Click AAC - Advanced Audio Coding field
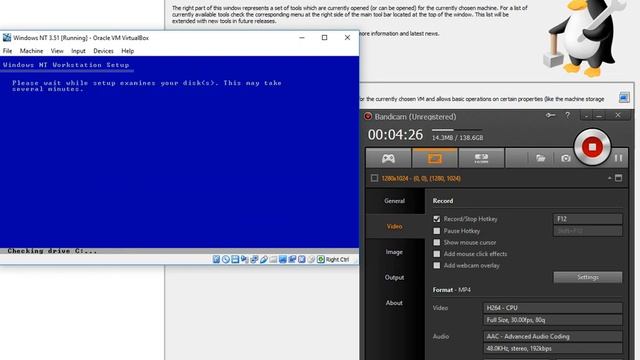This screenshot has height=360, width=640. point(553,336)
